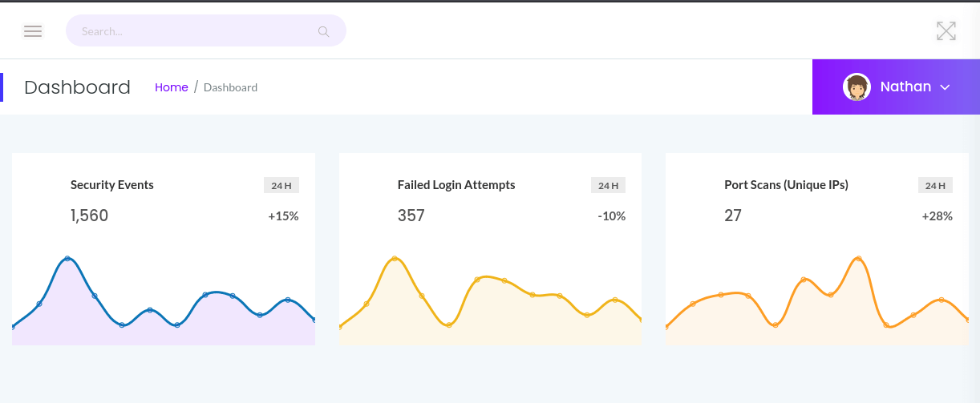
Task: Click 24 H badge on Port Scans
Action: coord(935,186)
